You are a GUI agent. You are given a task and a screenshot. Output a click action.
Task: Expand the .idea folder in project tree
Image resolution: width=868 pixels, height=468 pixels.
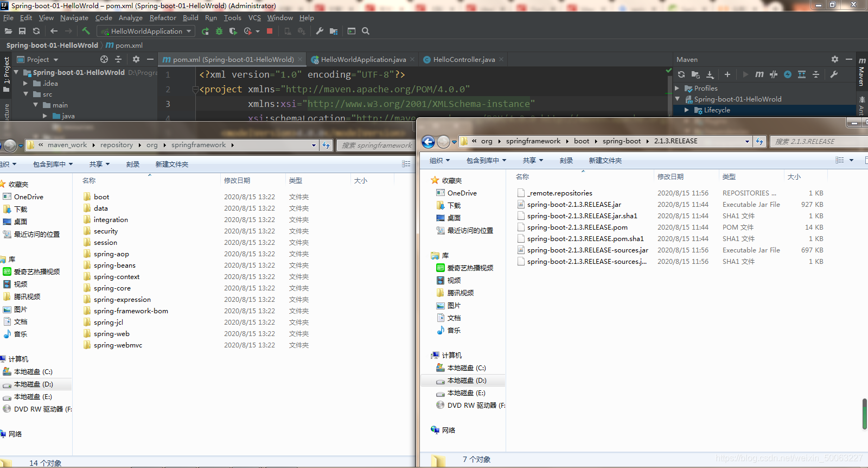click(25, 84)
